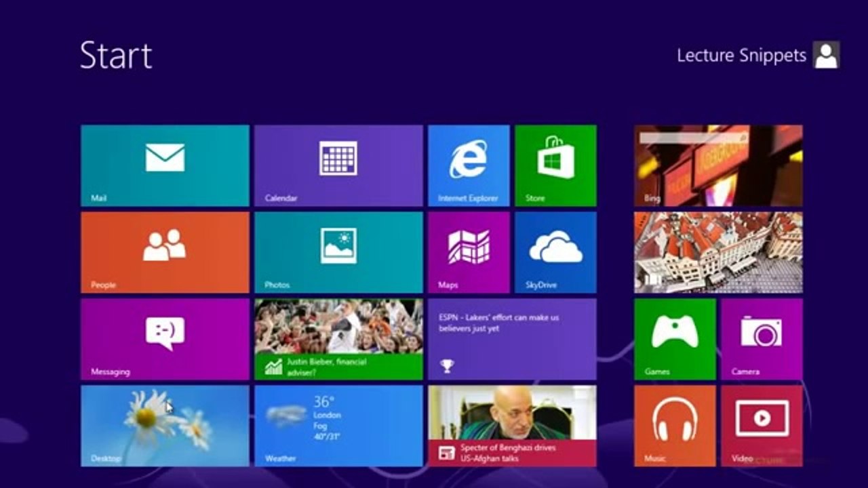
Task: Open the Desktop tile with daisies
Action: [165, 426]
